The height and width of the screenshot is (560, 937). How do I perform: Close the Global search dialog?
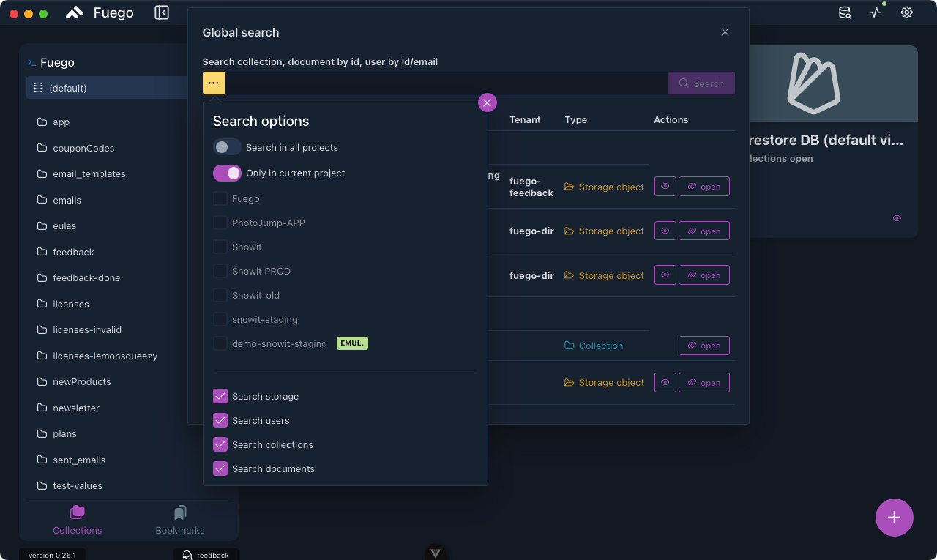click(x=725, y=32)
